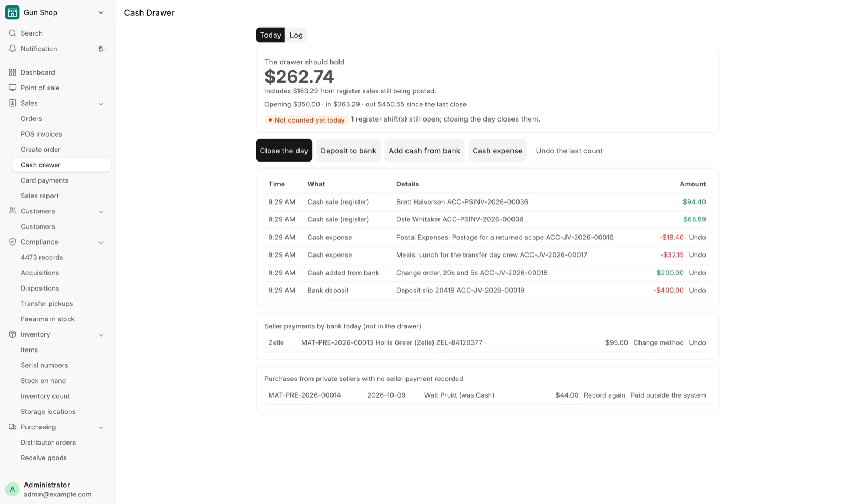This screenshot has height=504, width=865.
Task: Open Sales report in sidebar
Action: (x=39, y=196)
